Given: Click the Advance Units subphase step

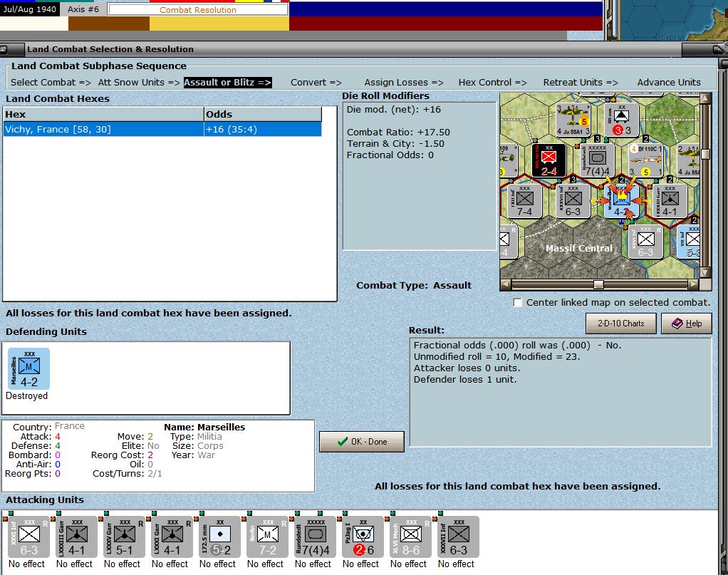Looking at the screenshot, I should tap(669, 82).
